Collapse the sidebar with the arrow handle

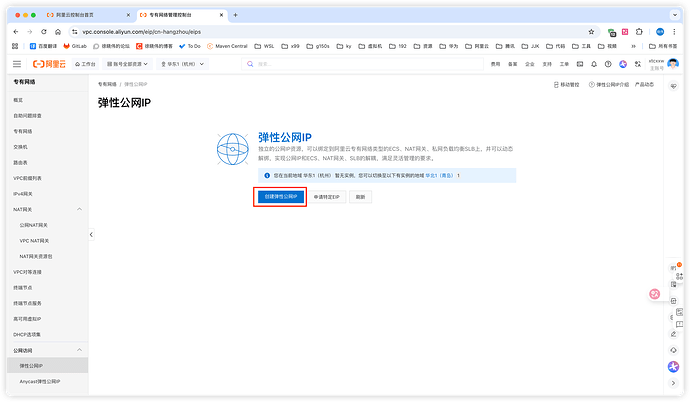coord(91,234)
